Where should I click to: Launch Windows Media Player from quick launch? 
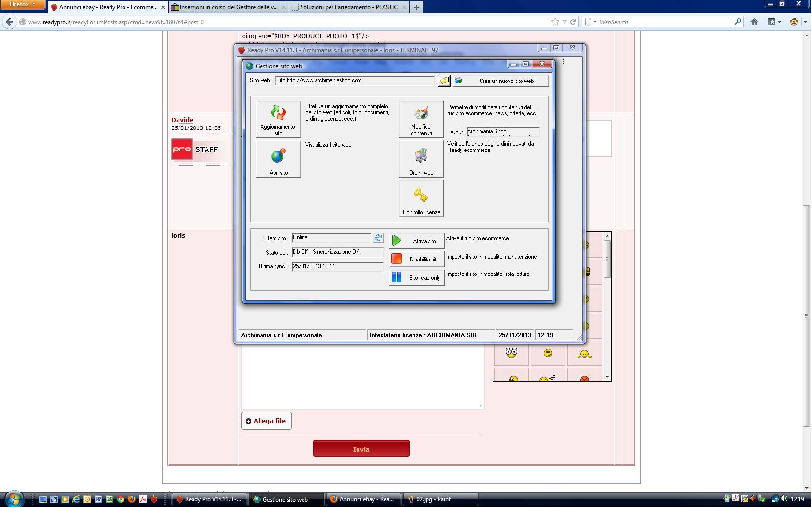(65, 499)
